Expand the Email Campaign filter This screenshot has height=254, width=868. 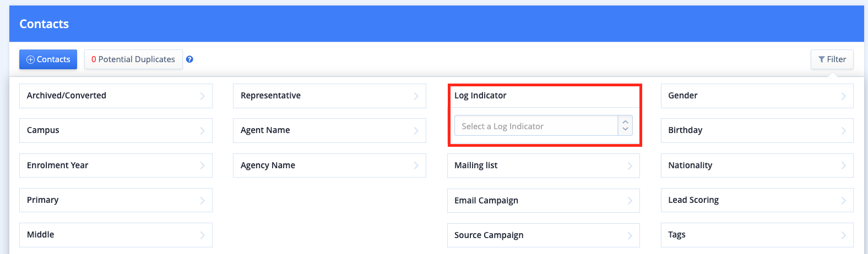pyautogui.click(x=543, y=201)
